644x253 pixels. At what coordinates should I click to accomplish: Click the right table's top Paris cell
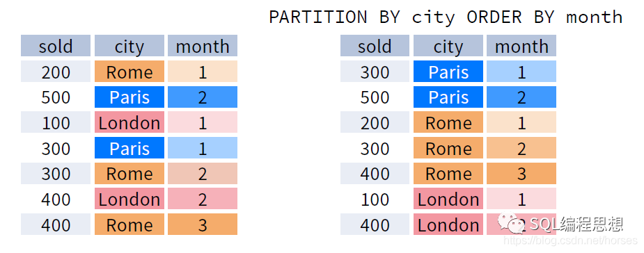click(x=448, y=72)
